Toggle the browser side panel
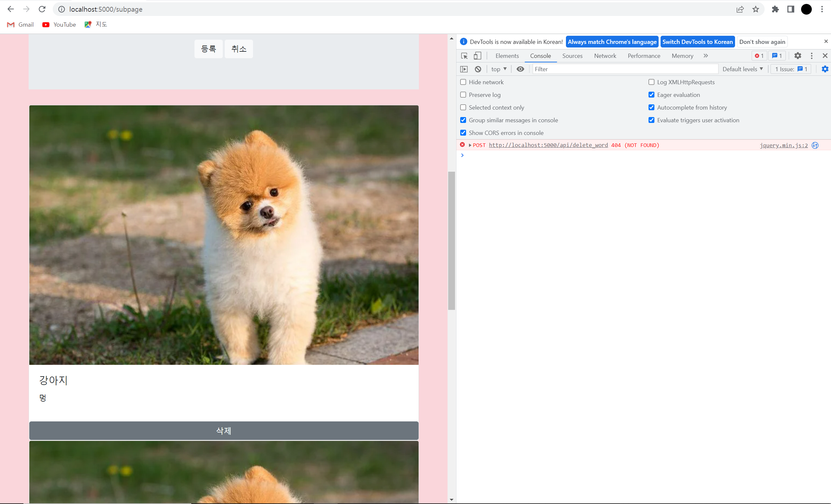The height and width of the screenshot is (504, 831). pos(791,9)
